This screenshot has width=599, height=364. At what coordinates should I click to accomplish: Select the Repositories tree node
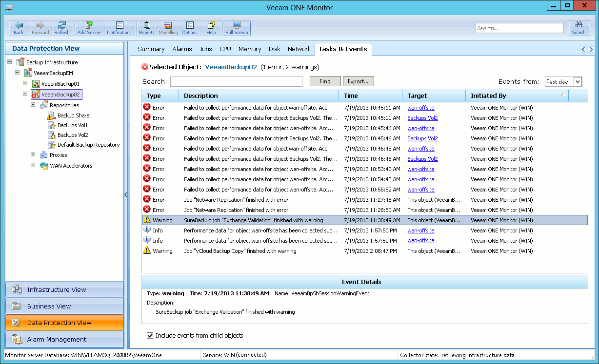tap(64, 105)
